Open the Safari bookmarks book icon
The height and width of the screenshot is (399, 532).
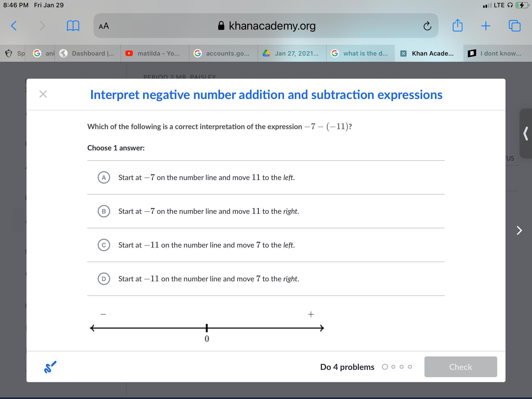click(73, 26)
